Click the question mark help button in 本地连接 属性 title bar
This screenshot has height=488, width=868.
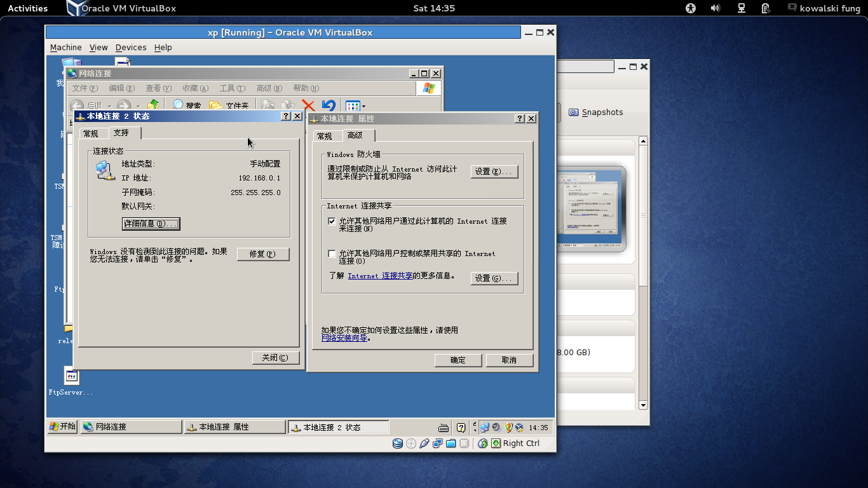coord(520,119)
